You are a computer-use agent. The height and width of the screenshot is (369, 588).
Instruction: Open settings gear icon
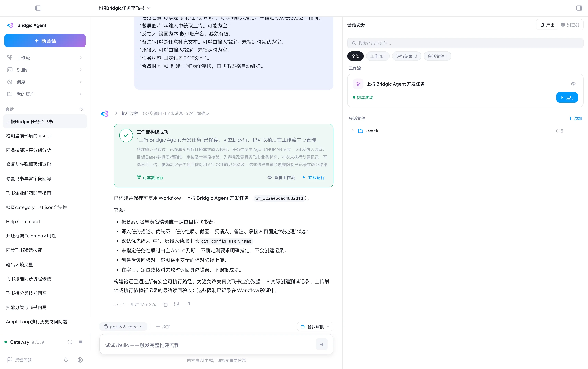[80, 360]
